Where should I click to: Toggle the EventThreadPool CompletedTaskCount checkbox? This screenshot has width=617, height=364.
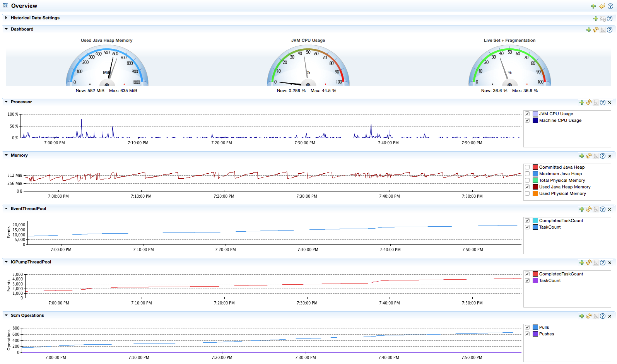[x=527, y=220]
